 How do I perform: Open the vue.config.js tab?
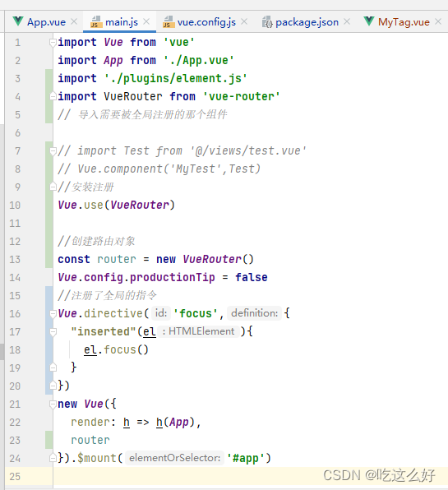pos(206,22)
